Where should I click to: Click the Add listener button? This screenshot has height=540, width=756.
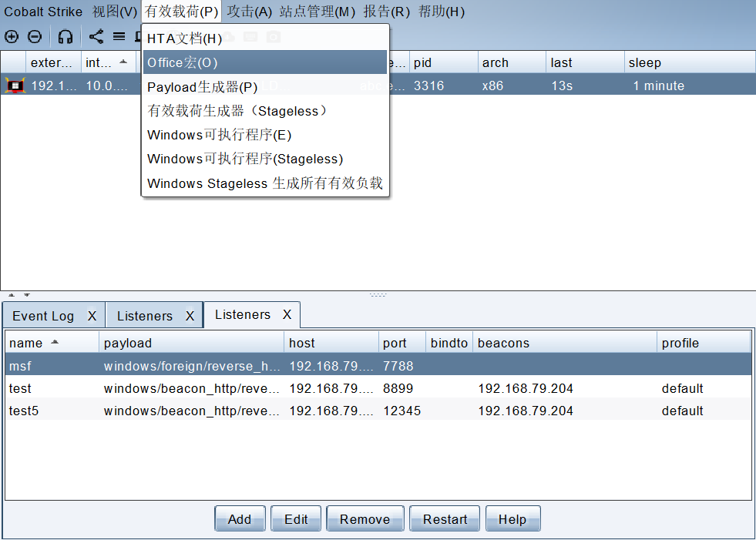tap(240, 518)
